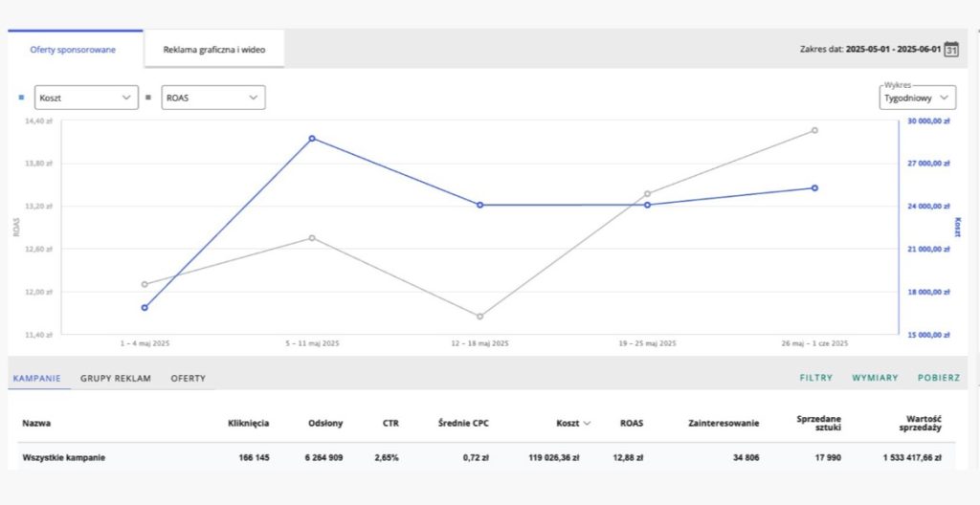Switch to Reklama graficzna i wideo tab
The image size is (980, 505).
point(213,49)
